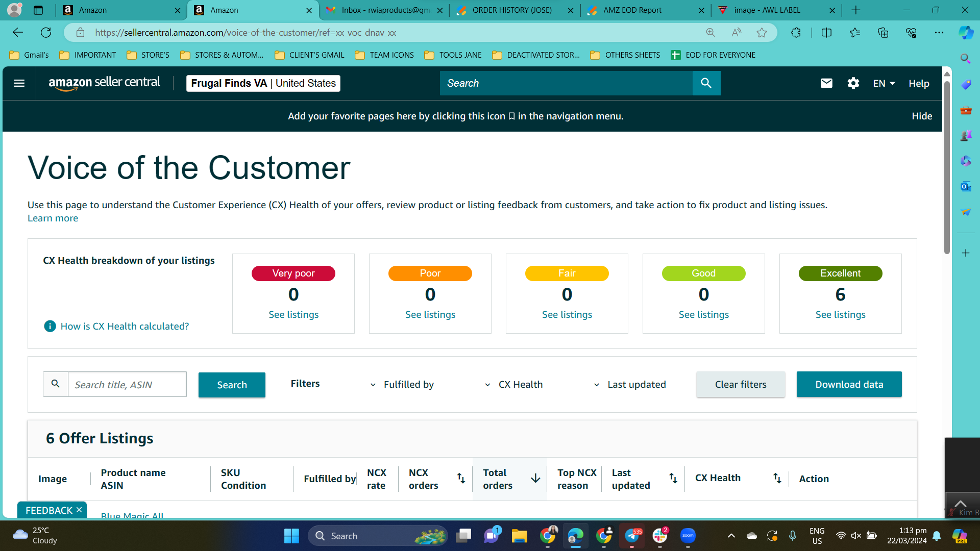
Task: Open buyer messages envelope icon
Action: (826, 83)
